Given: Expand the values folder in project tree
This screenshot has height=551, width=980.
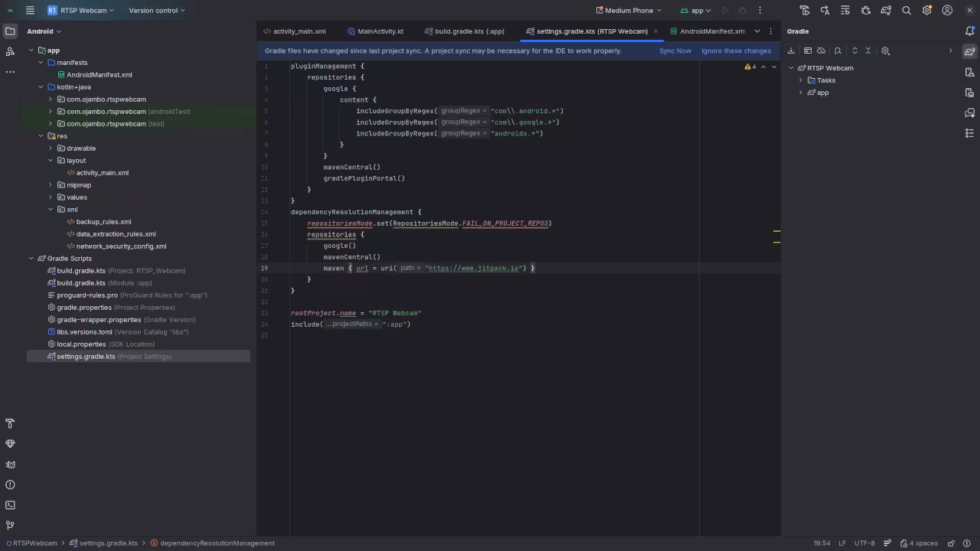Looking at the screenshot, I should pos(50,197).
